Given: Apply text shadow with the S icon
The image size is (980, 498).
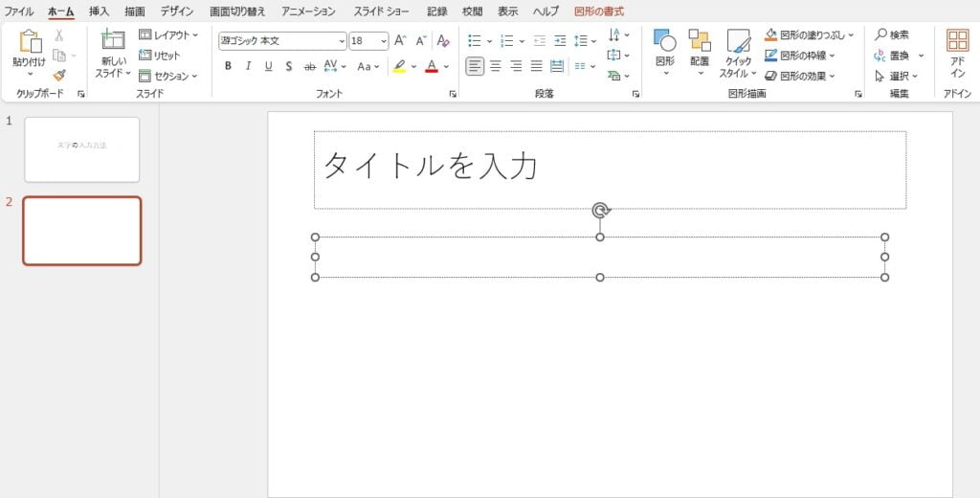Looking at the screenshot, I should click(289, 66).
